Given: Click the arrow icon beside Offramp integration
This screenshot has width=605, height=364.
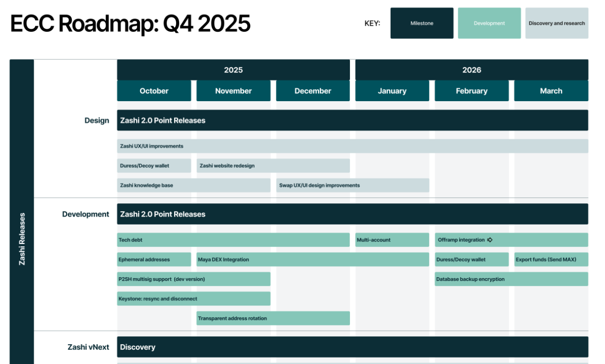Looking at the screenshot, I should (490, 240).
